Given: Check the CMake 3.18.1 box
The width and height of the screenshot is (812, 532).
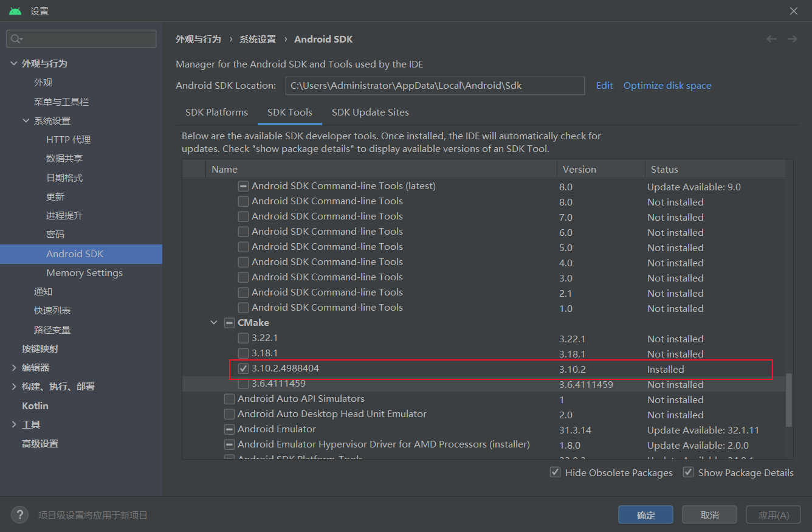Looking at the screenshot, I should [x=243, y=353].
